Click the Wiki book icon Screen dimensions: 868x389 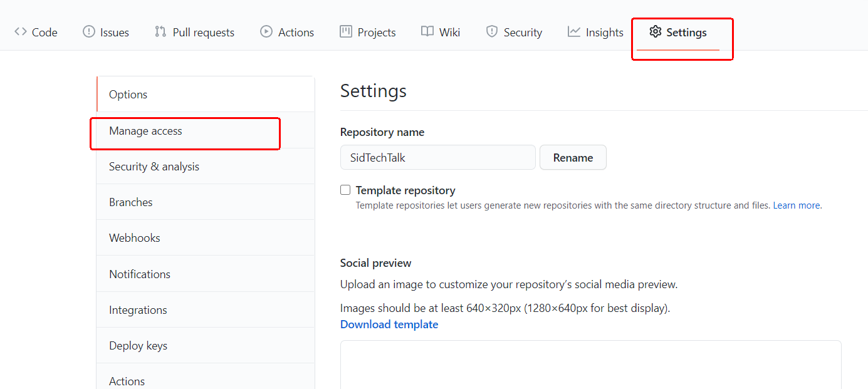point(427,31)
